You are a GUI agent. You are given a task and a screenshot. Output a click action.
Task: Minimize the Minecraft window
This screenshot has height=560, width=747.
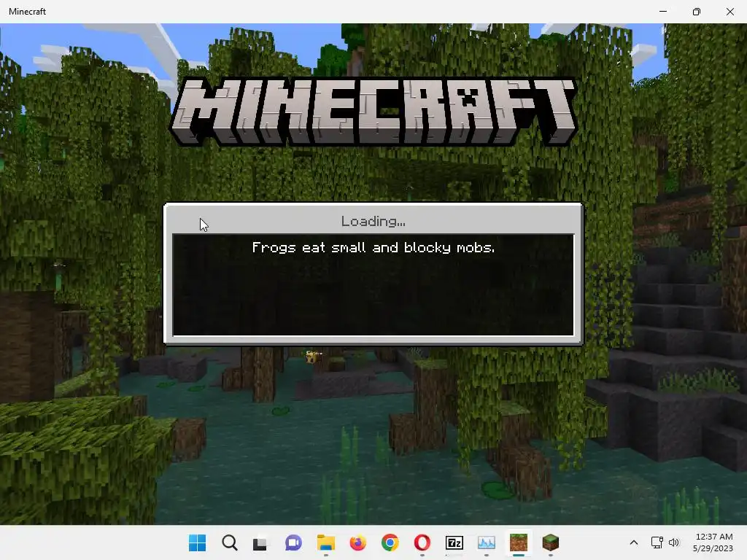click(662, 12)
